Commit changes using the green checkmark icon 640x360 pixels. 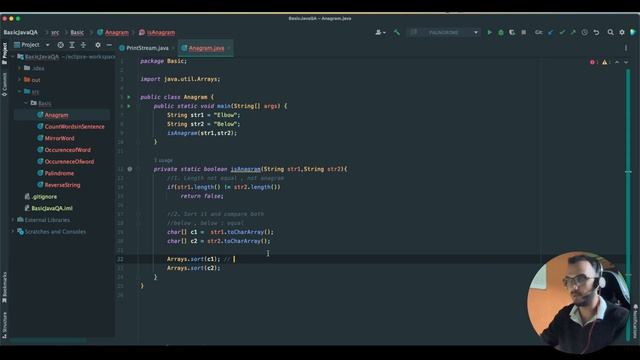coord(562,32)
